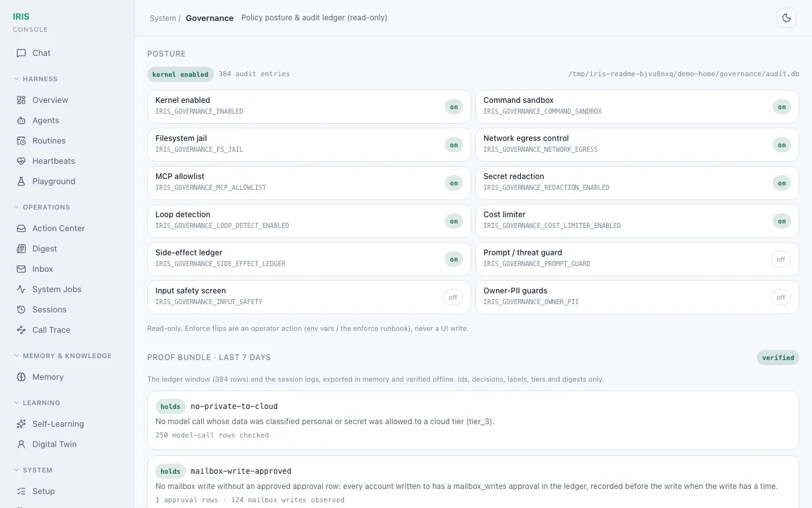Image resolution: width=812 pixels, height=508 pixels.
Task: Open the Chat page
Action: 67,53
